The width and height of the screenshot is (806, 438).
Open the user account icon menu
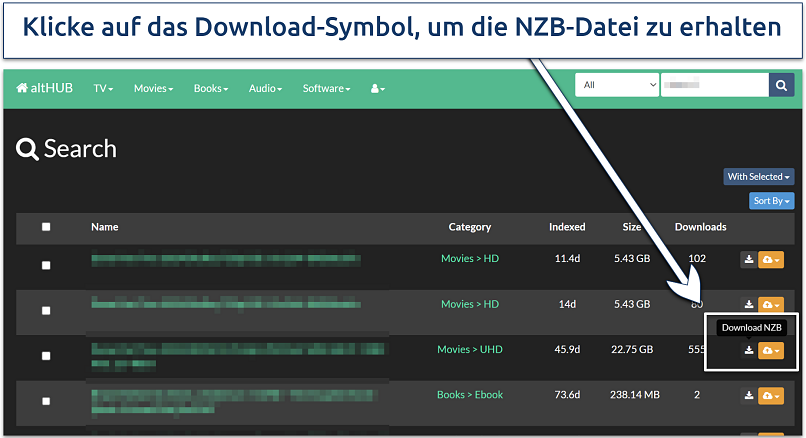tap(377, 88)
